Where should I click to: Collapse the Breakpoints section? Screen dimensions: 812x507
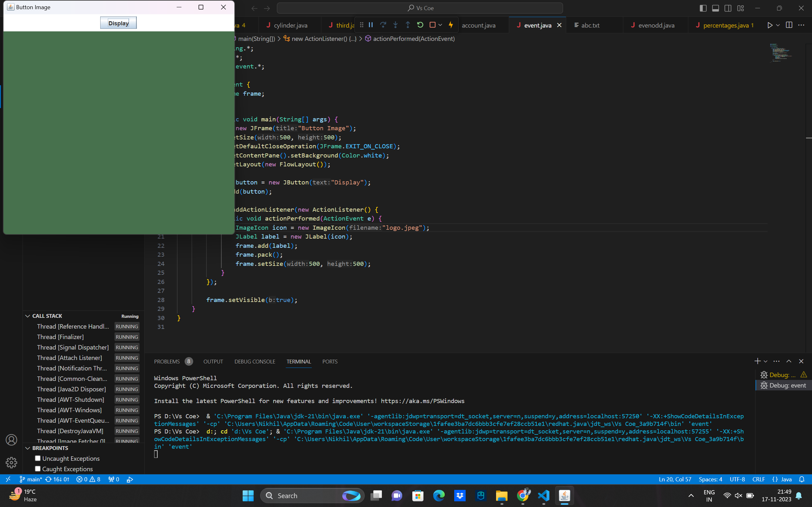tap(28, 448)
